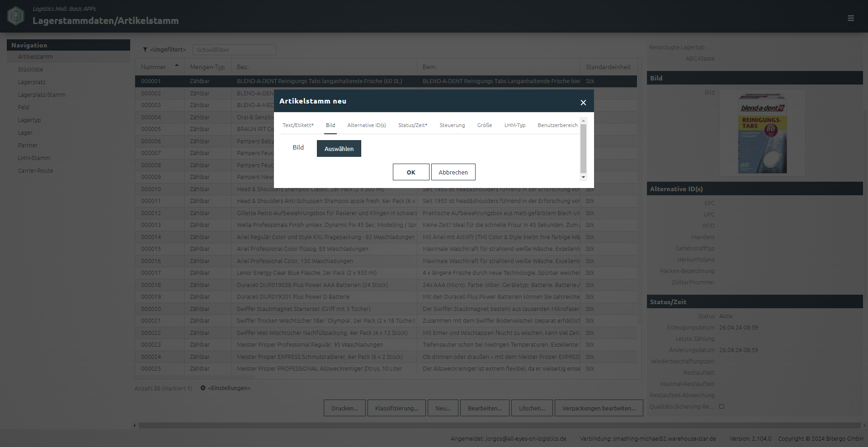Switch to Status/Zeit tab
The width and height of the screenshot is (868, 447).
pos(413,125)
